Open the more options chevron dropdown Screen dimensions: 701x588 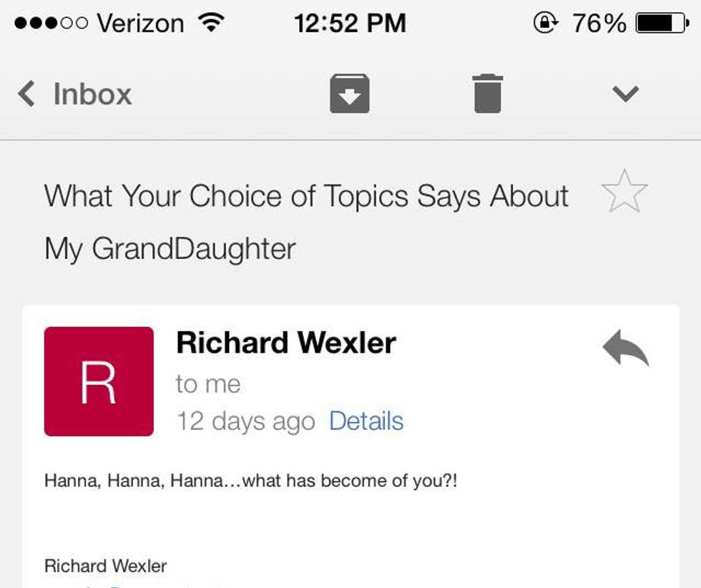pyautogui.click(x=625, y=94)
